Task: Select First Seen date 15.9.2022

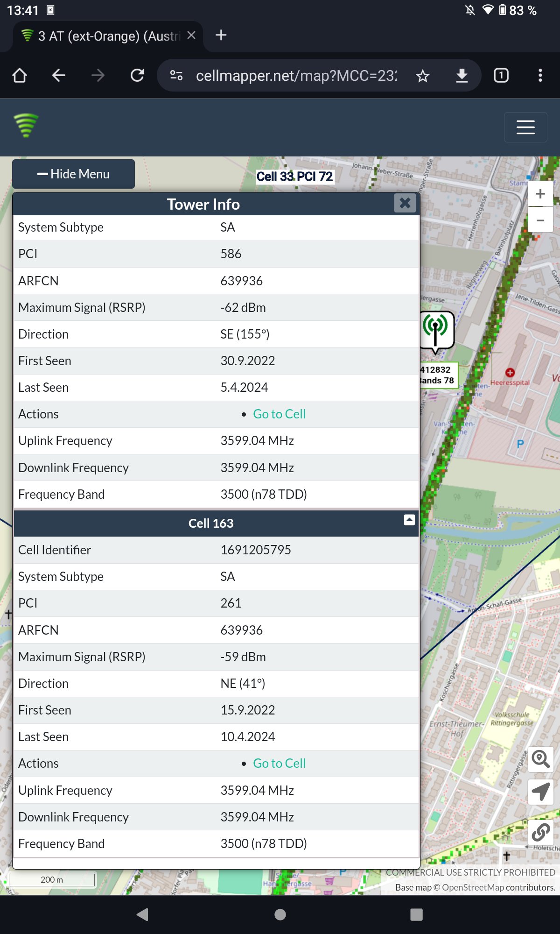Action: tap(248, 710)
